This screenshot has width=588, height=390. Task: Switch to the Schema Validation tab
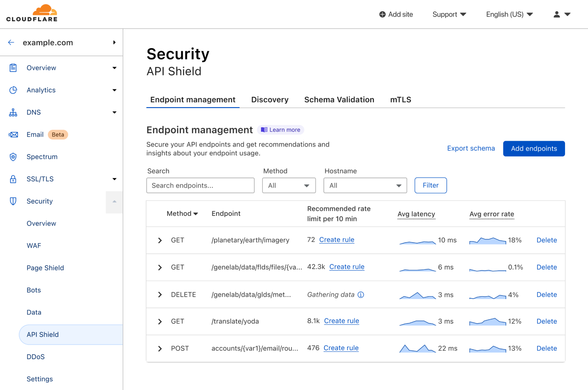(339, 100)
